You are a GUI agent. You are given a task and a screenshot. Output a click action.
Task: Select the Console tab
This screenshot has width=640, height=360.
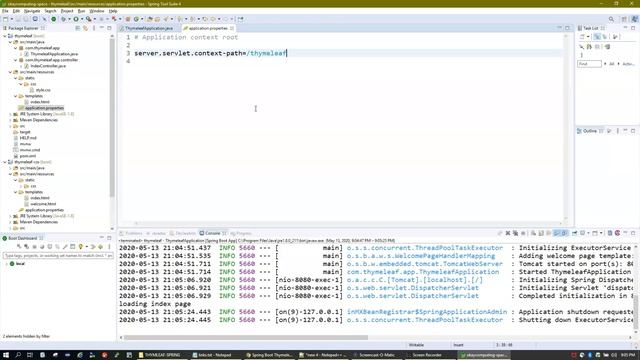[x=212, y=233]
